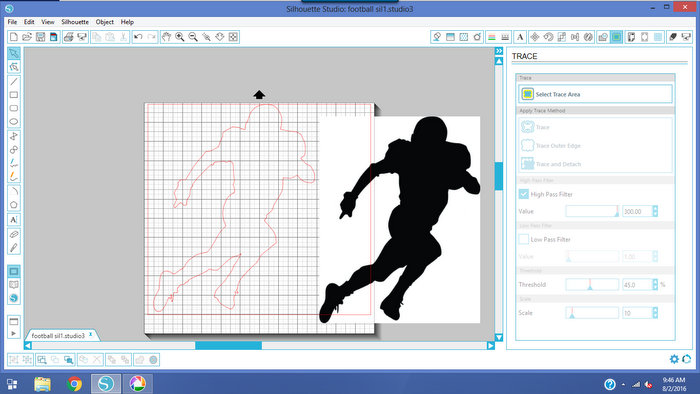700x394 pixels.
Task: Click the canvas scroll down arrow
Action: 499,338
